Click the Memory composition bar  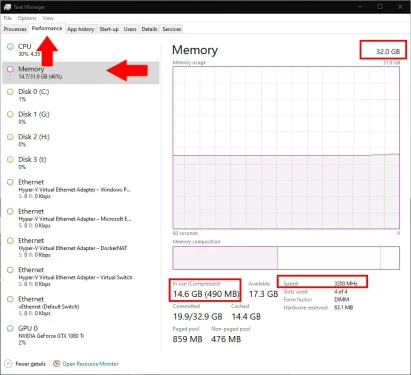(x=286, y=258)
